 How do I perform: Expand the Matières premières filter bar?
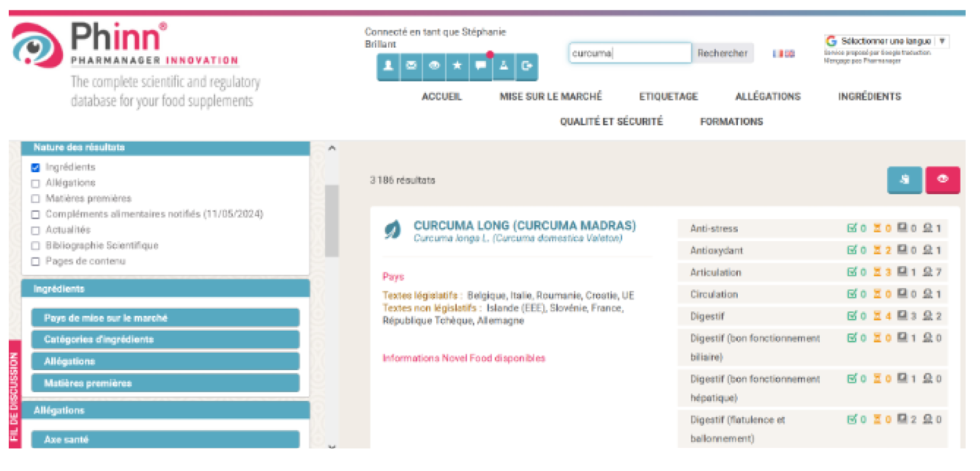pos(165,383)
